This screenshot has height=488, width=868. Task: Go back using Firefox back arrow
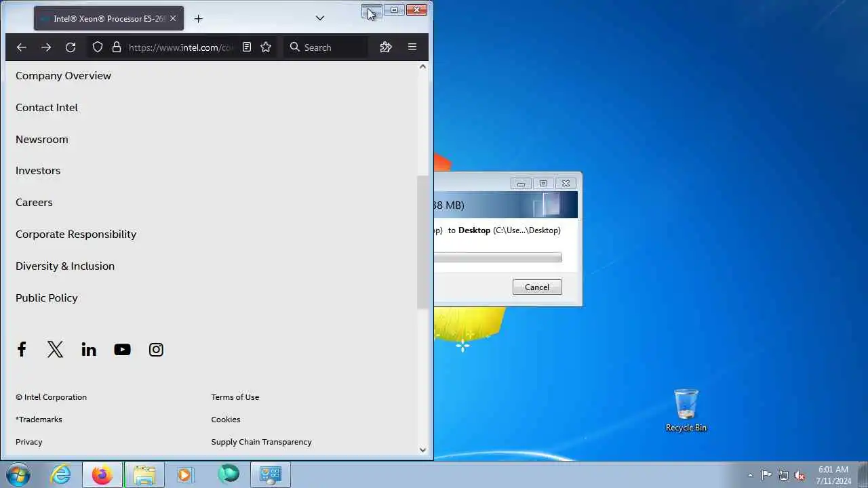click(22, 47)
